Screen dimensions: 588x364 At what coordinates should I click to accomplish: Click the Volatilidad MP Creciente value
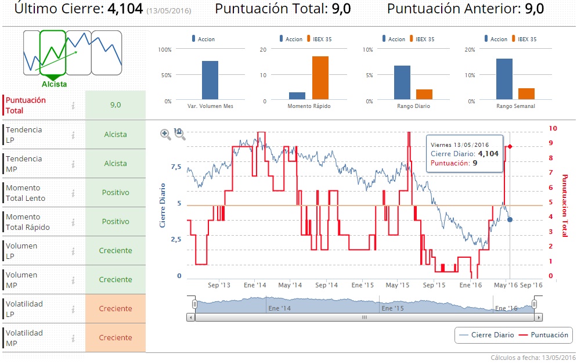point(116,338)
